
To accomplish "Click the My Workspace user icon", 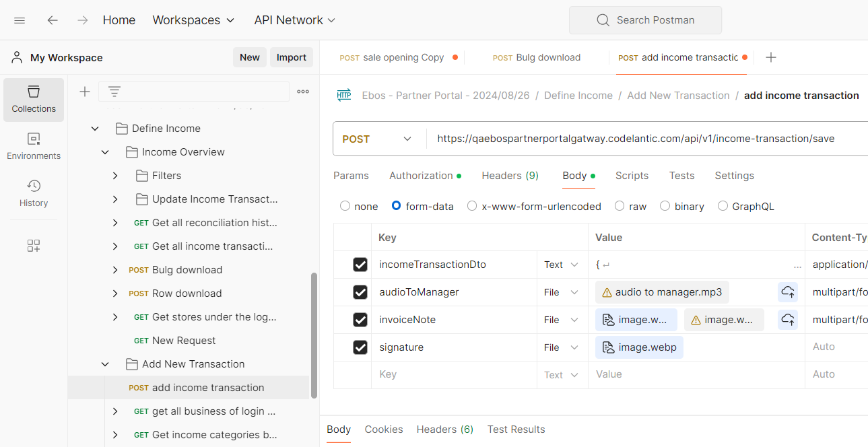I will point(18,57).
